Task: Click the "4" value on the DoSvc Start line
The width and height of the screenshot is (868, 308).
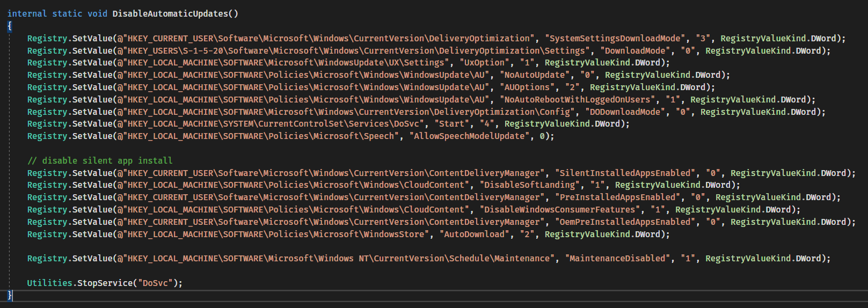Action: 487,124
